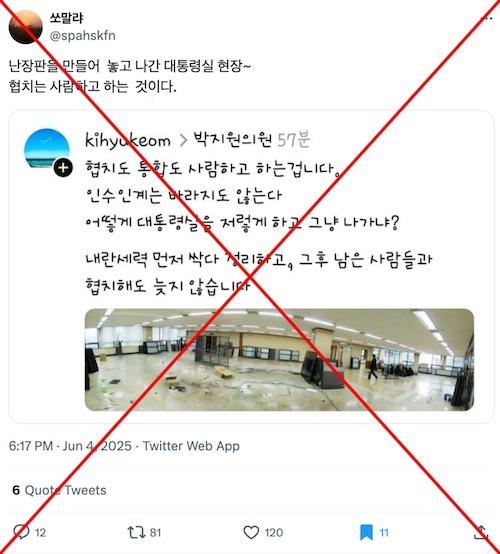Click the 쏘말랴 display name
500x554 pixels.
(x=66, y=18)
